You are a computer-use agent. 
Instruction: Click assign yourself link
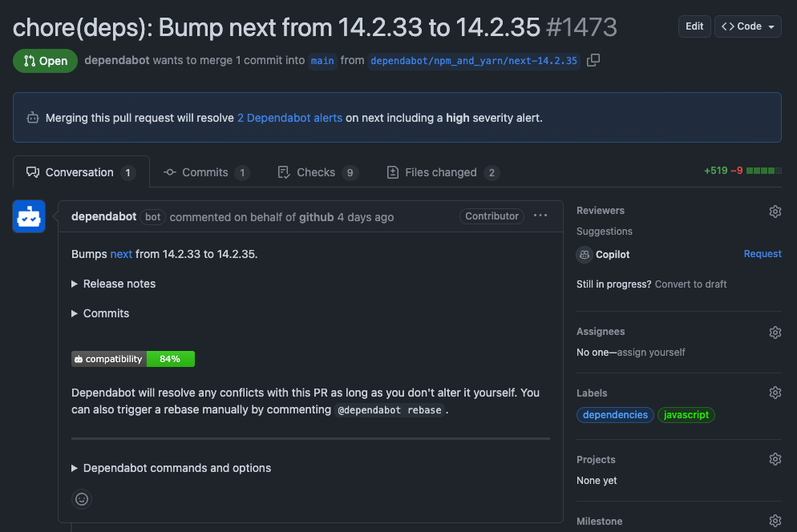click(x=651, y=352)
